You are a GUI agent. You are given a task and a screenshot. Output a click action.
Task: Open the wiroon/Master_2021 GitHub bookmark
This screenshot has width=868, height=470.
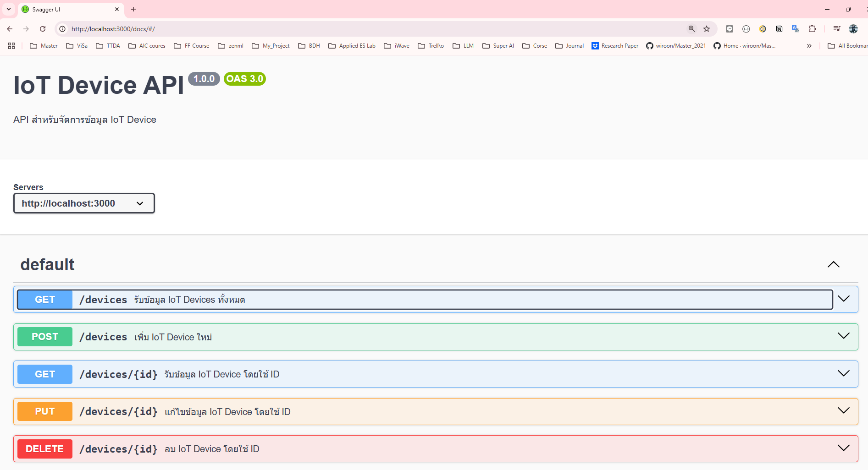pos(676,46)
